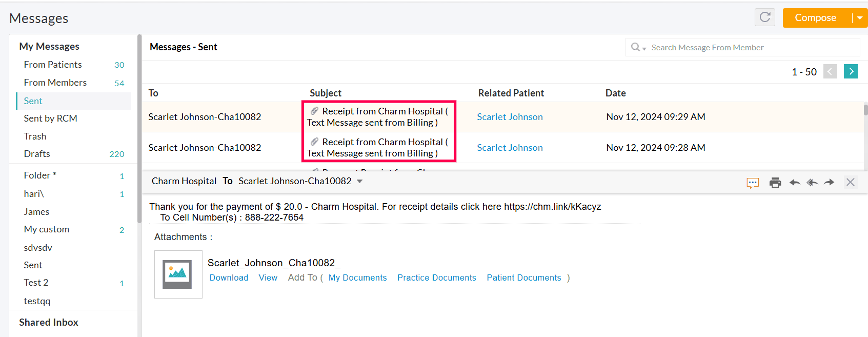Image resolution: width=868 pixels, height=337 pixels.
Task: Open the From Patients folder
Action: coord(53,65)
